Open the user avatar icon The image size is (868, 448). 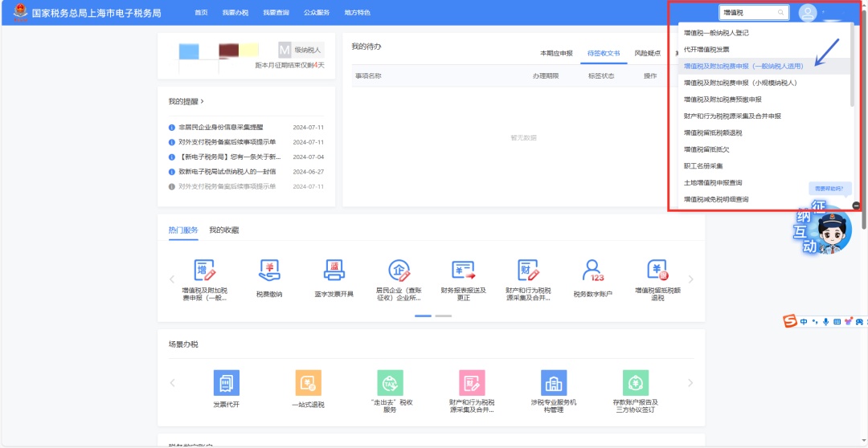[808, 13]
